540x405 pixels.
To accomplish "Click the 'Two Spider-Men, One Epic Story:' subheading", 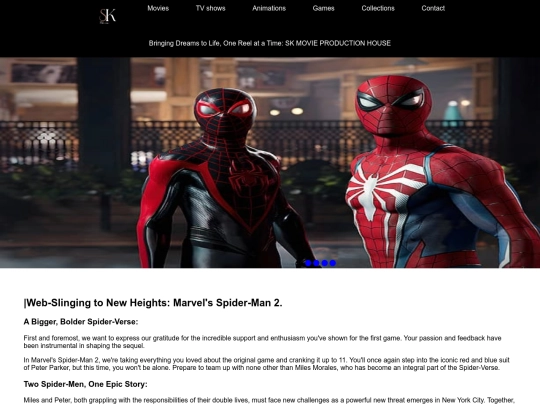I will (x=85, y=384).
